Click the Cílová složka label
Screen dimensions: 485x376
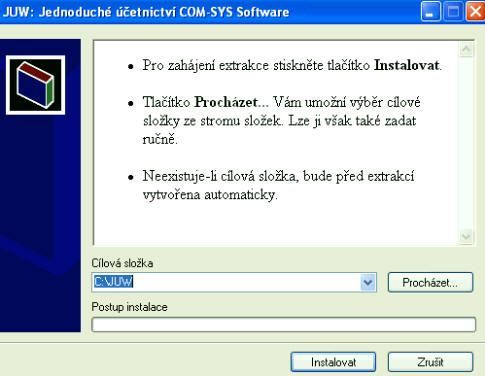point(122,263)
